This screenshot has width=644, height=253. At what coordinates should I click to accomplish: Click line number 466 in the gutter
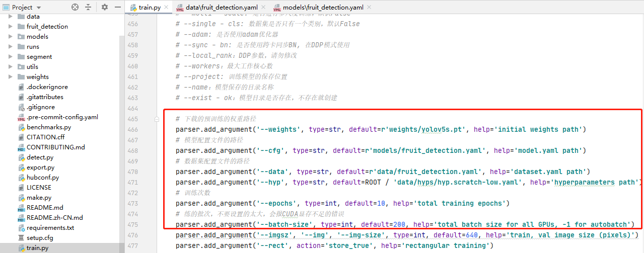pos(133,129)
